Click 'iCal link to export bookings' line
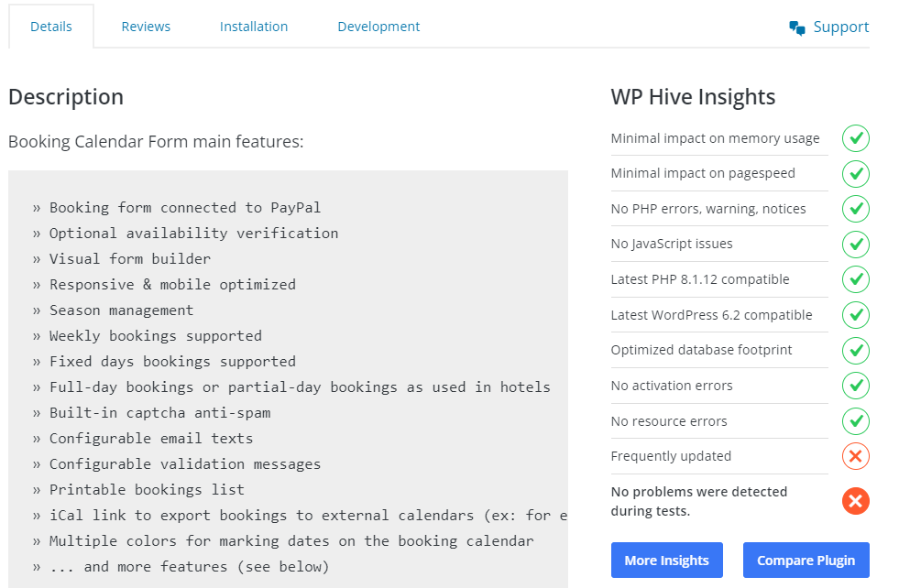This screenshot has width=899, height=588. tap(300, 516)
